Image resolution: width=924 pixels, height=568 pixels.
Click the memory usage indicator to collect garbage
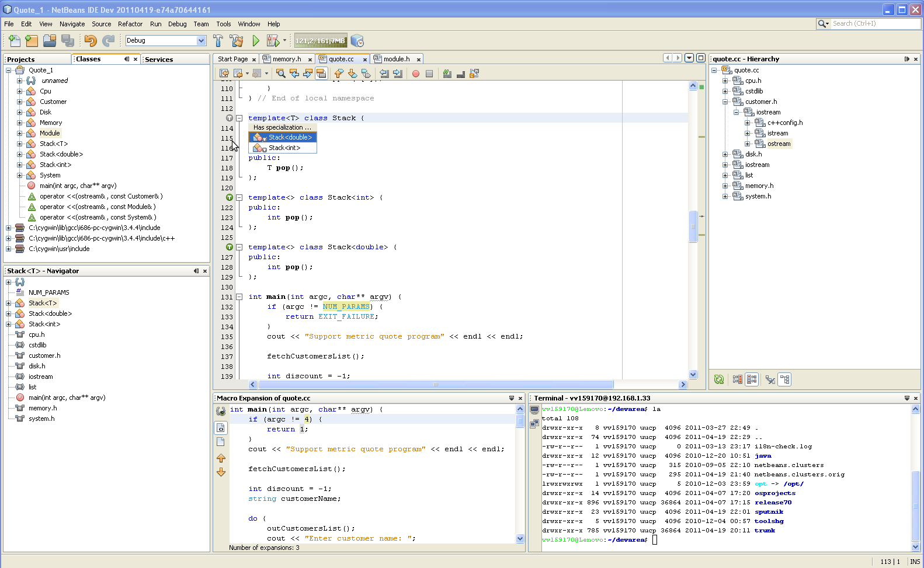point(320,41)
